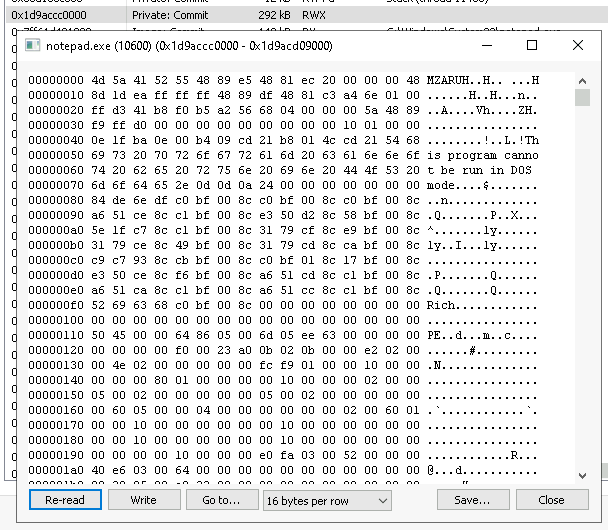Select the 0x1d9accc0000 memory region row
Viewport: 608px width, 530px height.
(49, 16)
